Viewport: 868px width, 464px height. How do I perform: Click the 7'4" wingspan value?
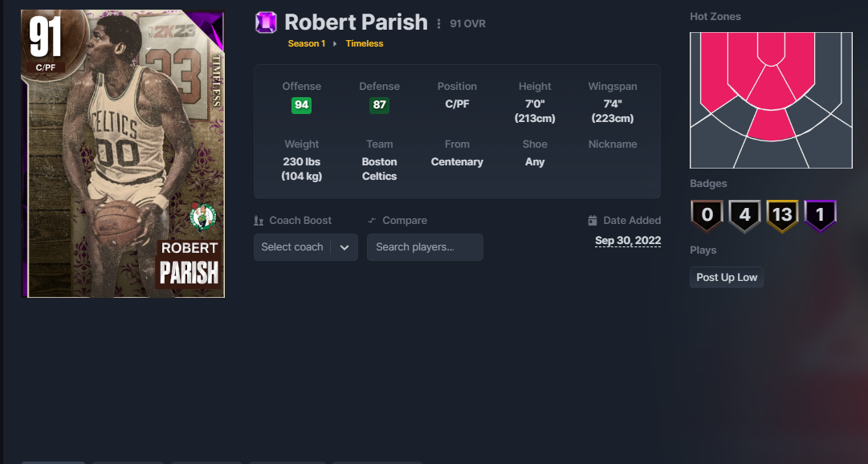tap(612, 111)
